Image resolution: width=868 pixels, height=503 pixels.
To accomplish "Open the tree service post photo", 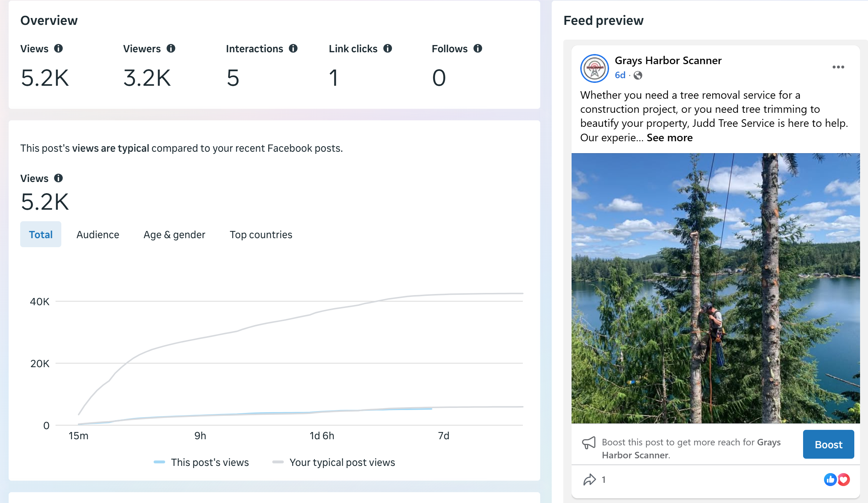I will pos(715,288).
